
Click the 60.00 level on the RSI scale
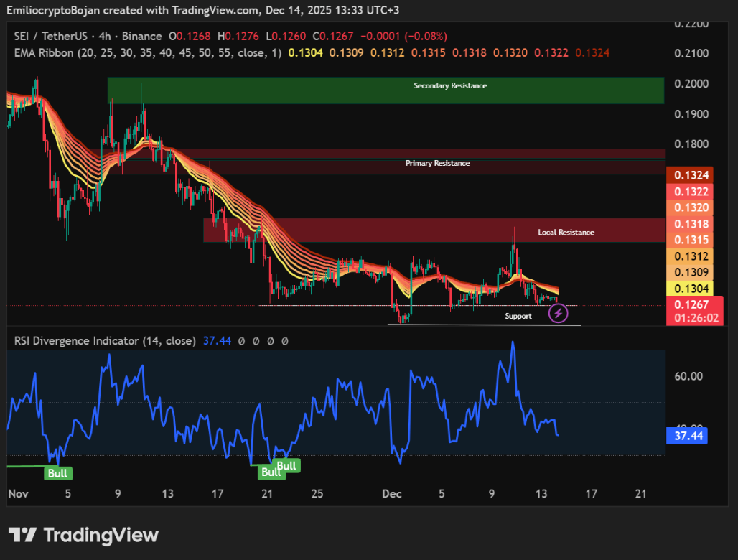click(688, 376)
